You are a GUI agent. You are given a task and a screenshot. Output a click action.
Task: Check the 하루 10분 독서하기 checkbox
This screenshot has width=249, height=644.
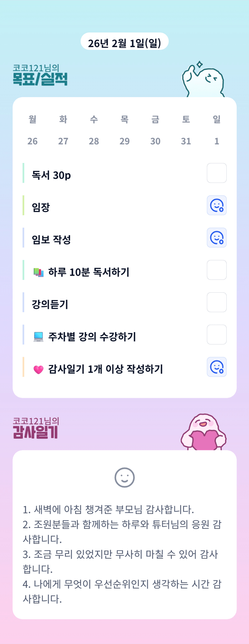pos(216,270)
